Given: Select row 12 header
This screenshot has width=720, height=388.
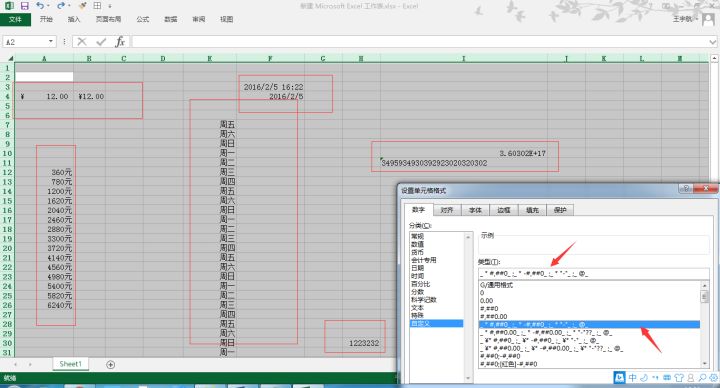Looking at the screenshot, I should click(7, 172).
